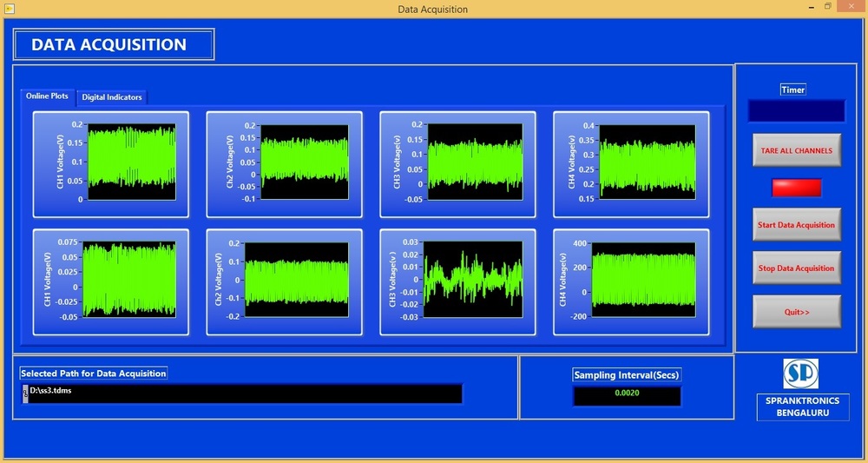This screenshot has width=868, height=463.
Task: Switch to the Digital Indicators tab
Action: pos(112,97)
